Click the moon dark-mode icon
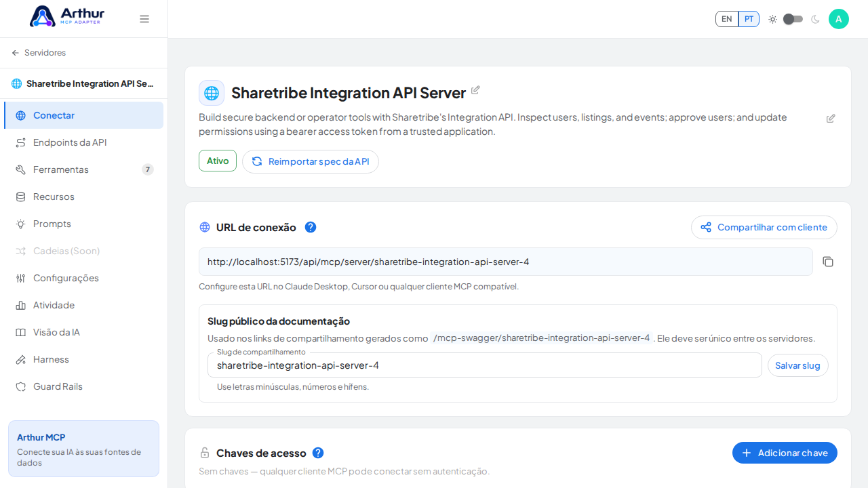Viewport: 868px width, 488px height. tap(815, 19)
